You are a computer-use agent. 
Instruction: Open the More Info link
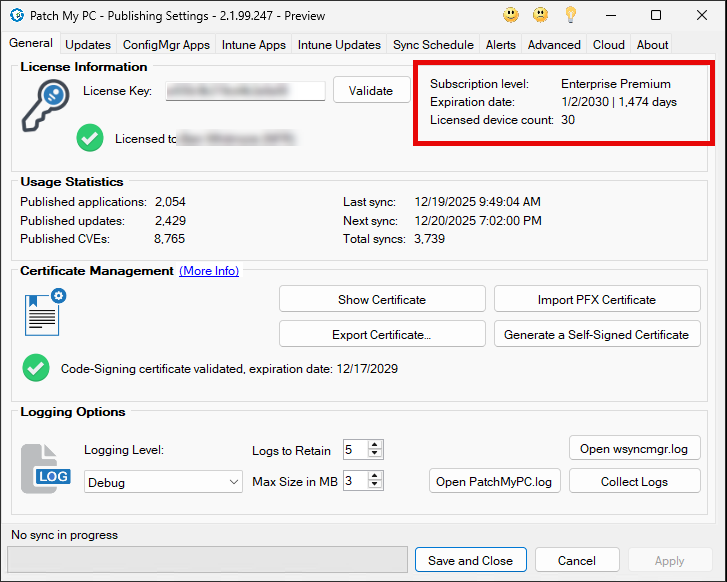209,271
